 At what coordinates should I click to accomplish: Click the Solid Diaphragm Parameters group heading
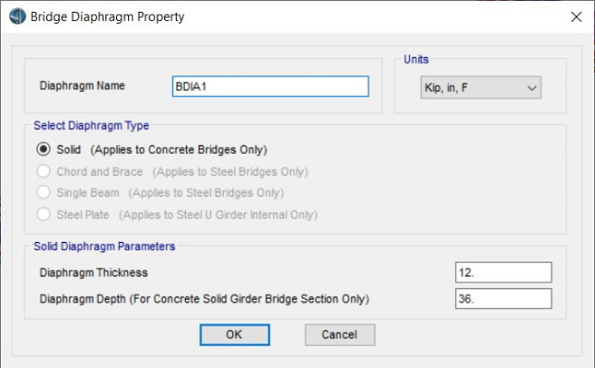[104, 246]
